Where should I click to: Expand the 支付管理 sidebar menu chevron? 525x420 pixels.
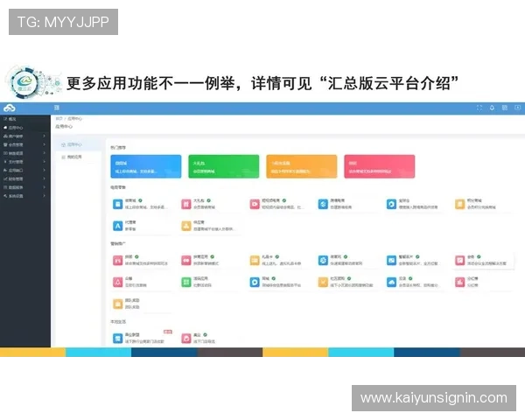[x=45, y=162]
